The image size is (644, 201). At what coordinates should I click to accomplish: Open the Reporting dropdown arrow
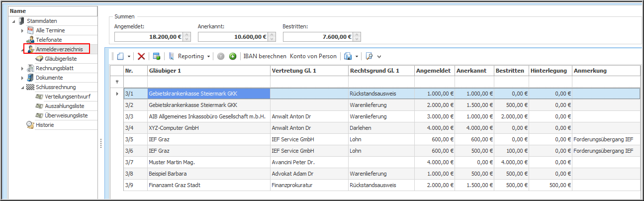(208, 56)
